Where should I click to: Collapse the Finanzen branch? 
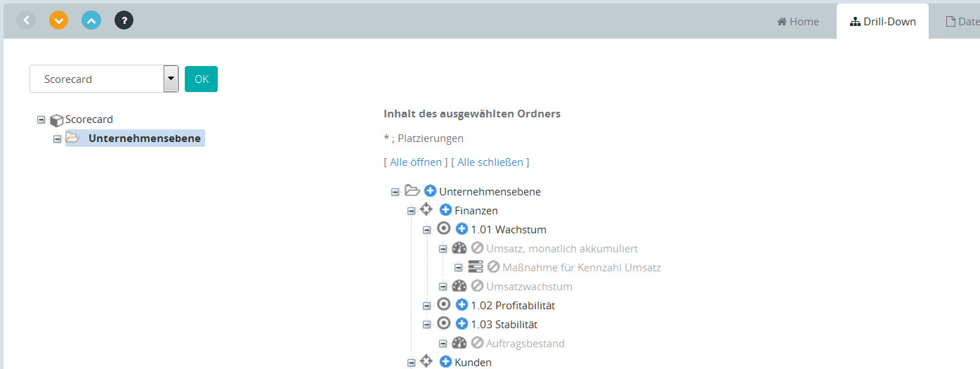pos(412,210)
